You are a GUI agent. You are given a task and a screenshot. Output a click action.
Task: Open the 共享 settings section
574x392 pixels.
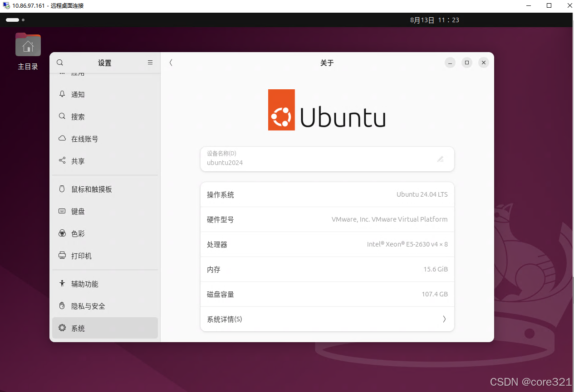pos(105,161)
